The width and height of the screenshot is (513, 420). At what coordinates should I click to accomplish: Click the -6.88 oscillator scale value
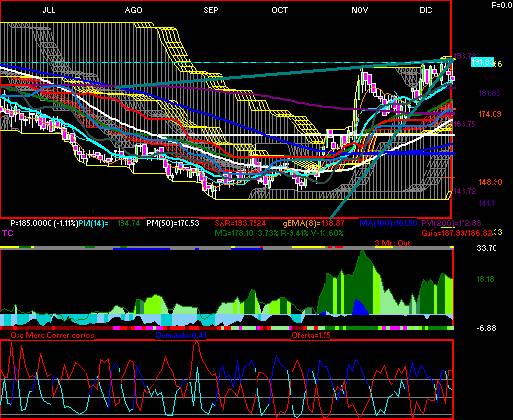pyautogui.click(x=486, y=328)
